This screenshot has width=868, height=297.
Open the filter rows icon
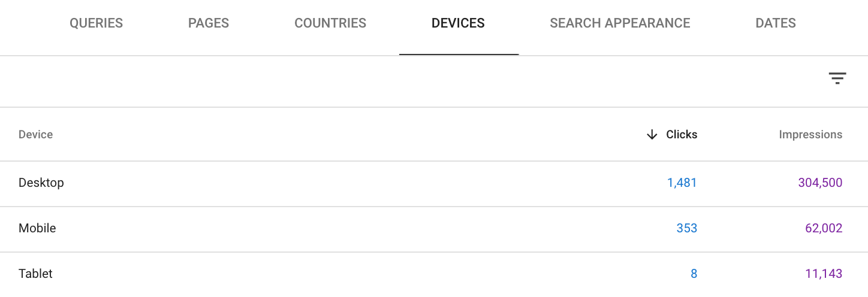(x=837, y=78)
